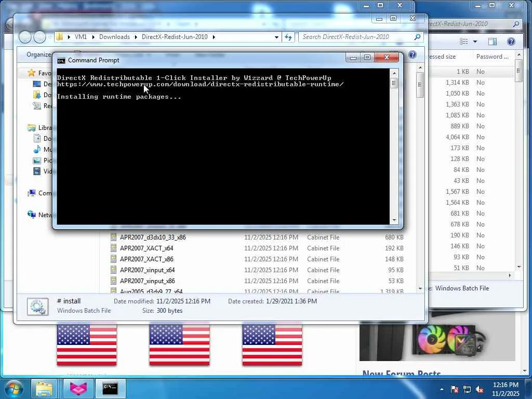The image size is (532, 399).
Task: Select the install batch file details icon
Action: [x=37, y=307]
